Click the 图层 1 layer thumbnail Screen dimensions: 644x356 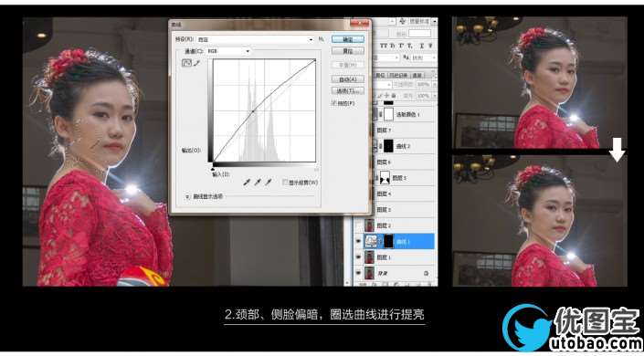(x=370, y=257)
